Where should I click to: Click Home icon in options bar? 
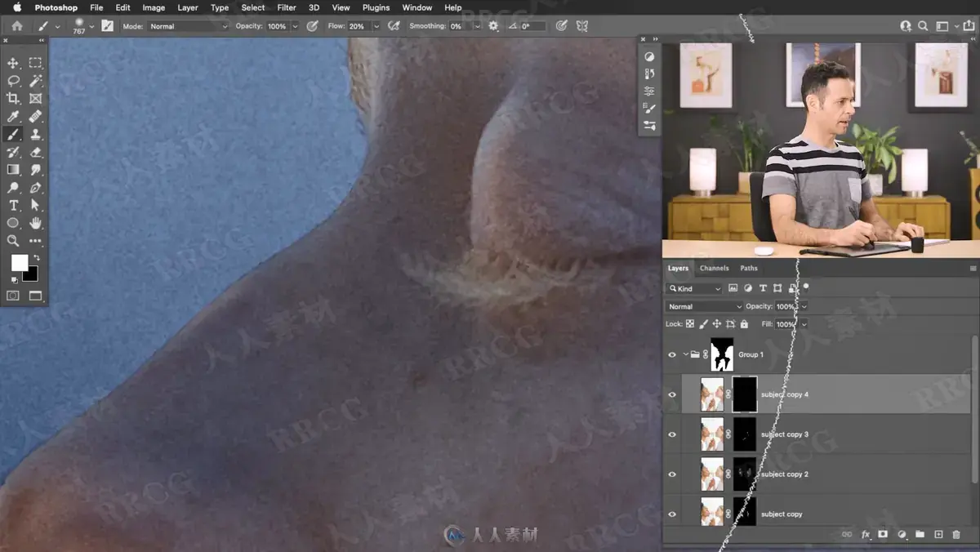16,26
